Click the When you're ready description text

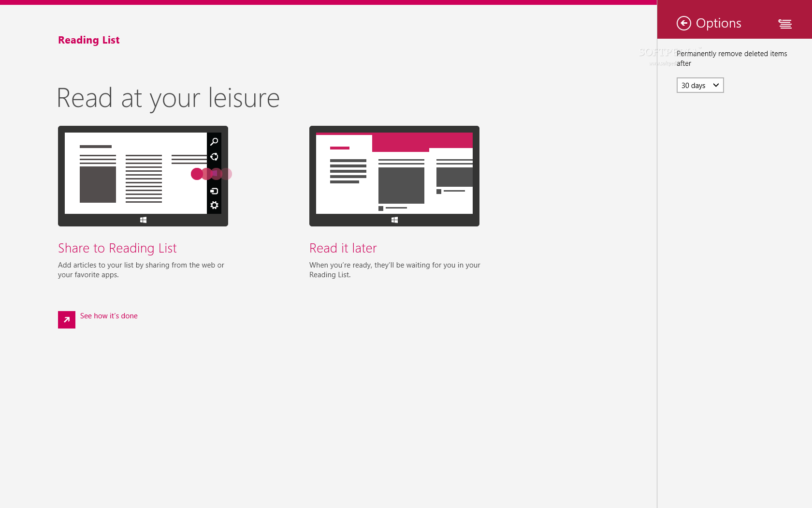coord(395,270)
